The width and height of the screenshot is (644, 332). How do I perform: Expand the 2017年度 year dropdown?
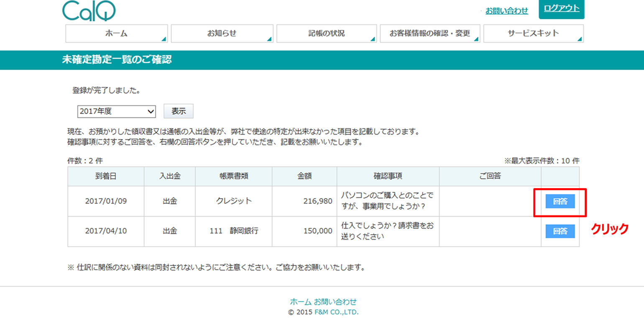coord(116,111)
